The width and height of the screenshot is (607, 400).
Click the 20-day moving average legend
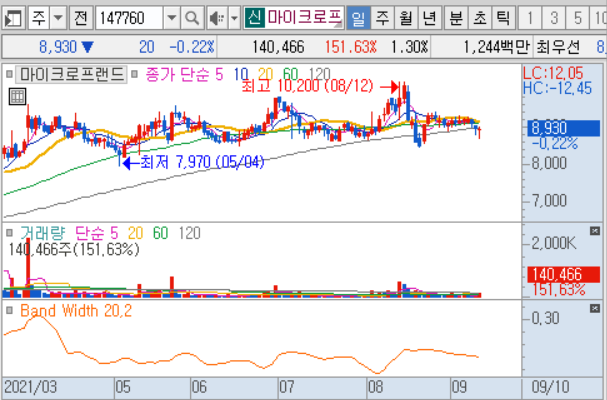[x=266, y=74]
